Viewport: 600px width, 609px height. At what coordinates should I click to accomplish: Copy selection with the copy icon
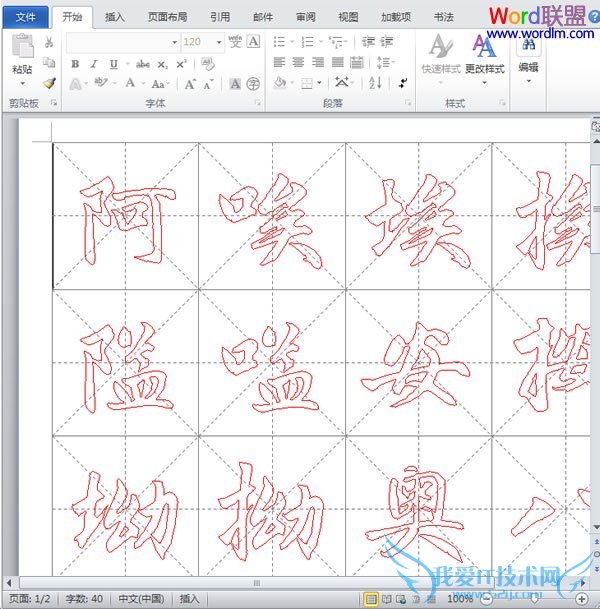(49, 62)
